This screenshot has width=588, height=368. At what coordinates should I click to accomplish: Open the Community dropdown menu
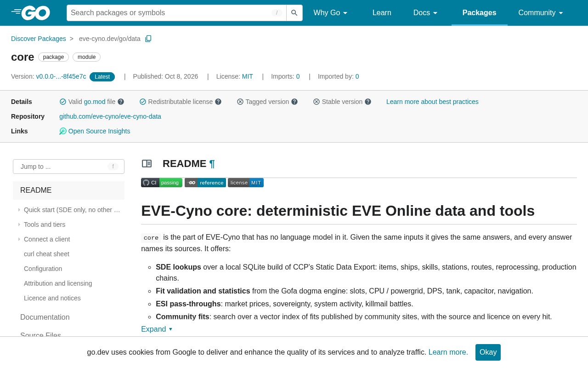click(541, 13)
